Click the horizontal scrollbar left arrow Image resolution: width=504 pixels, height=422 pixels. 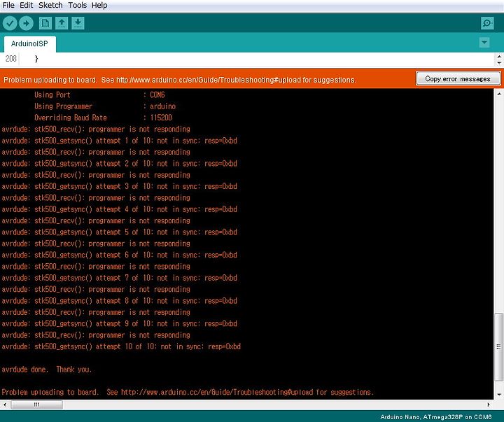click(4, 405)
